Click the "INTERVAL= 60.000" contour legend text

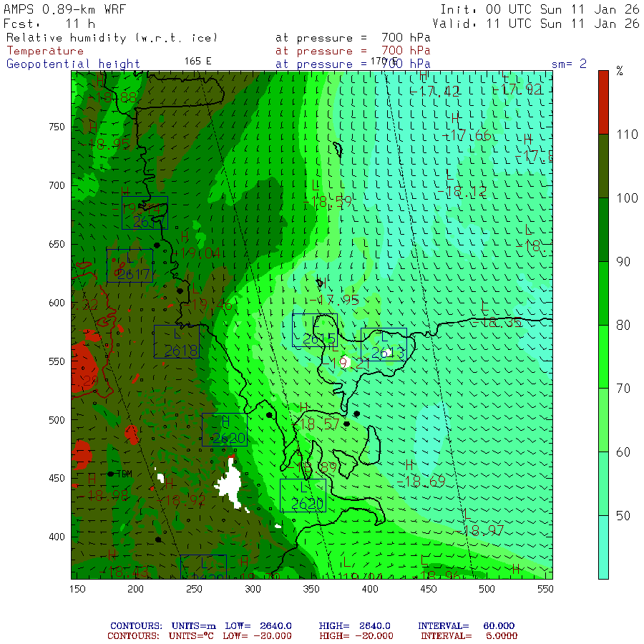[466, 626]
